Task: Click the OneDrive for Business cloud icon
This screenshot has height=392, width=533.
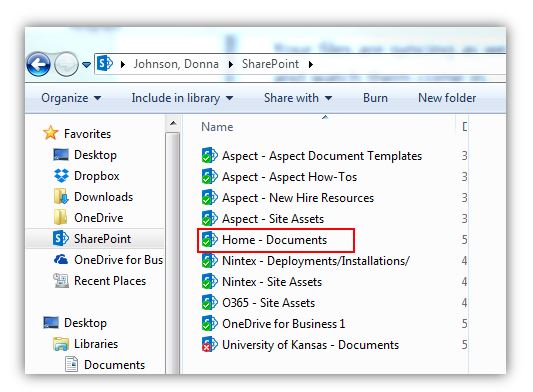Action: pyautogui.click(x=61, y=259)
